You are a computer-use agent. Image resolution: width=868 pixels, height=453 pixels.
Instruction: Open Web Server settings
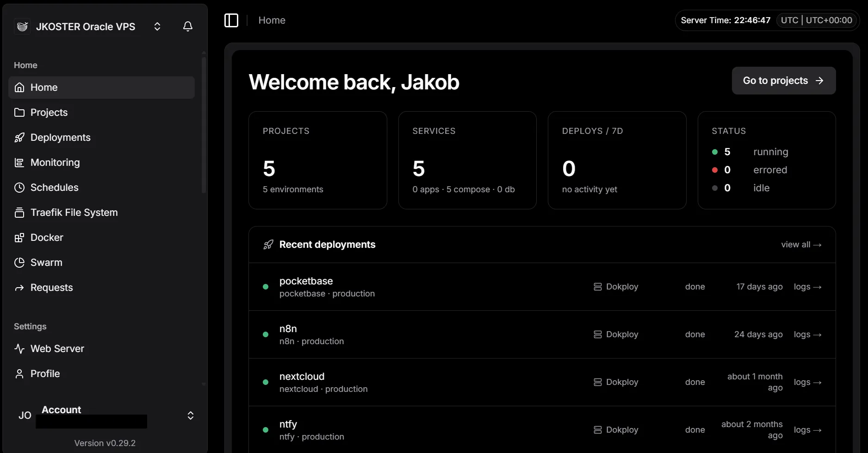pos(102,349)
